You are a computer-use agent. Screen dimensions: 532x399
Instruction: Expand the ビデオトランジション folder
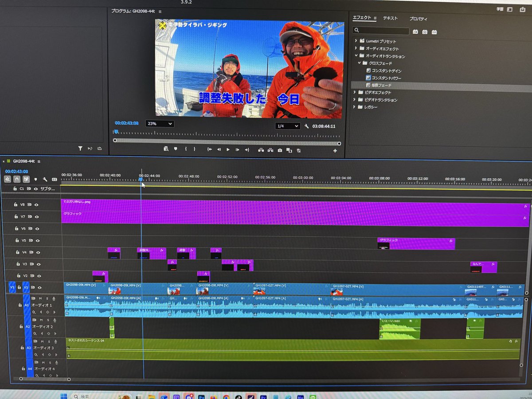(355, 100)
